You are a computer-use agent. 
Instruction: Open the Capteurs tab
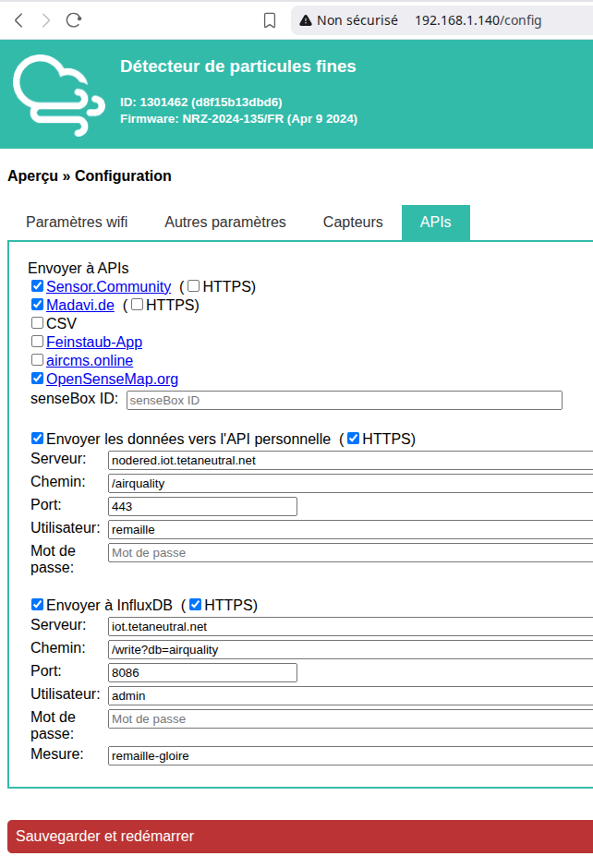coord(353,223)
